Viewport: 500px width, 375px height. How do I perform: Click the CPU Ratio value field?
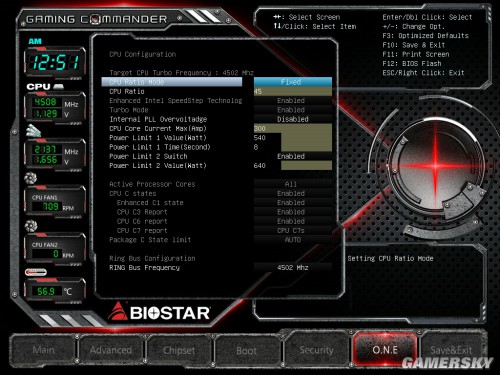click(293, 91)
